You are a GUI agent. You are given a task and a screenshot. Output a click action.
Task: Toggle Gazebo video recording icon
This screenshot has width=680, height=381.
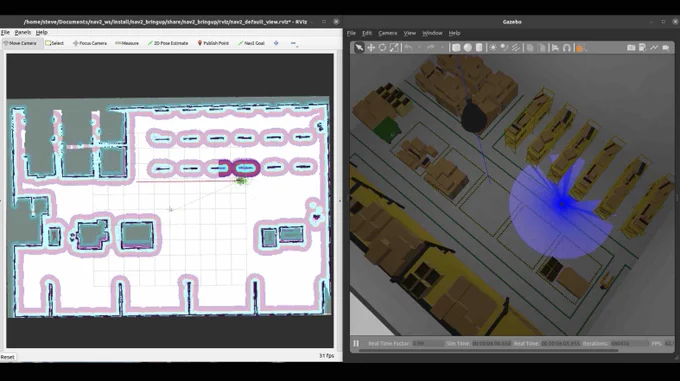click(x=666, y=48)
